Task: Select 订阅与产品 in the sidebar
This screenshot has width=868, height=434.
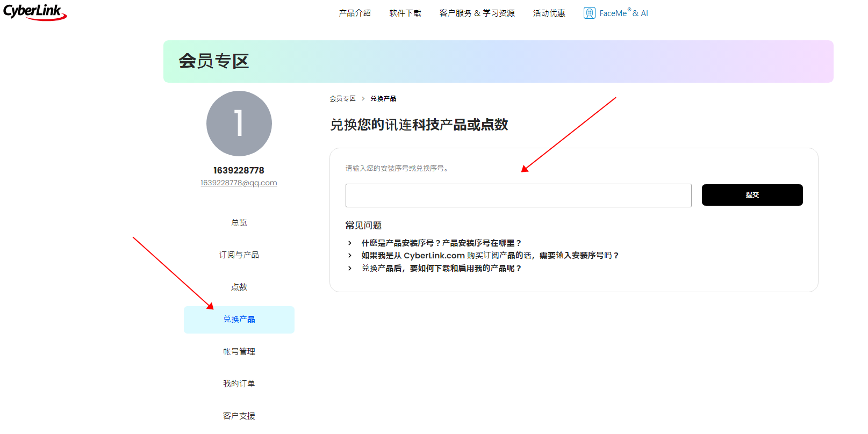Action: tap(239, 255)
